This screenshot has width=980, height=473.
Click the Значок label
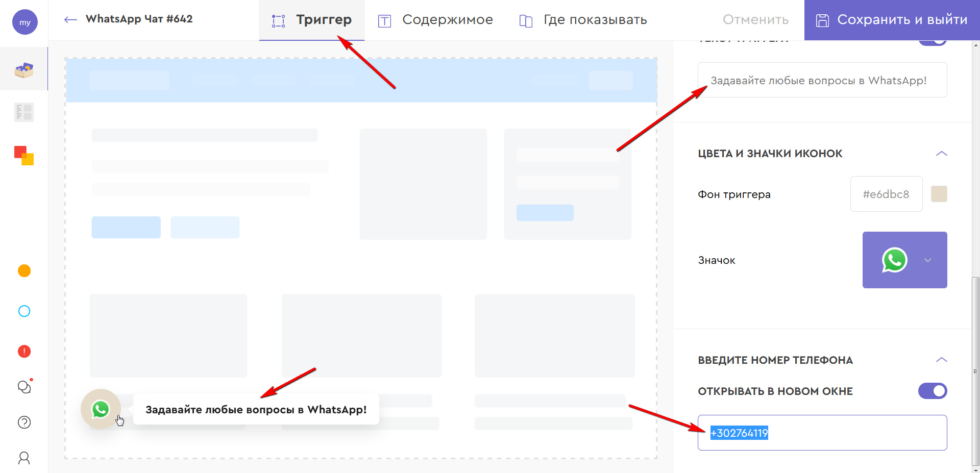717,260
